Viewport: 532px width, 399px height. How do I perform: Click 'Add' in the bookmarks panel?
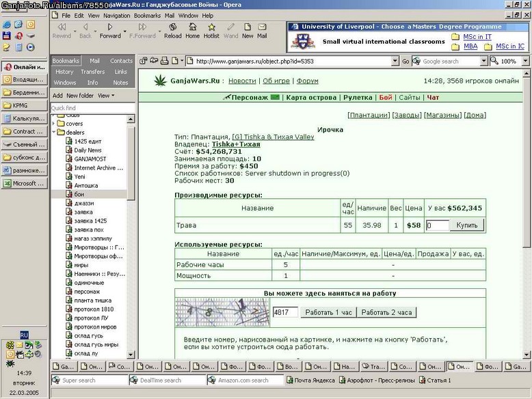57,96
